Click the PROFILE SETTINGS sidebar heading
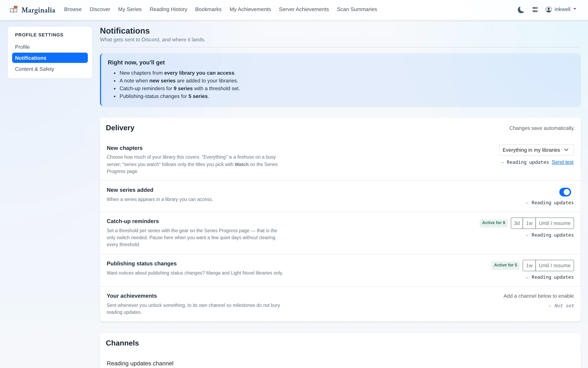Viewport: 588px width, 368px height. (39, 35)
